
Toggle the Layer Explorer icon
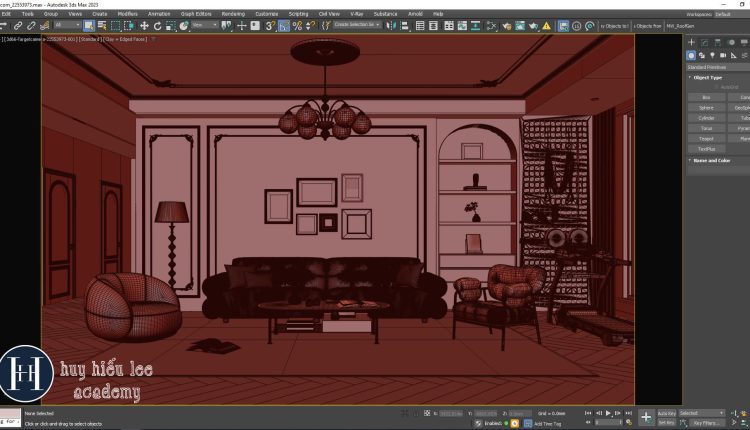tap(433, 25)
